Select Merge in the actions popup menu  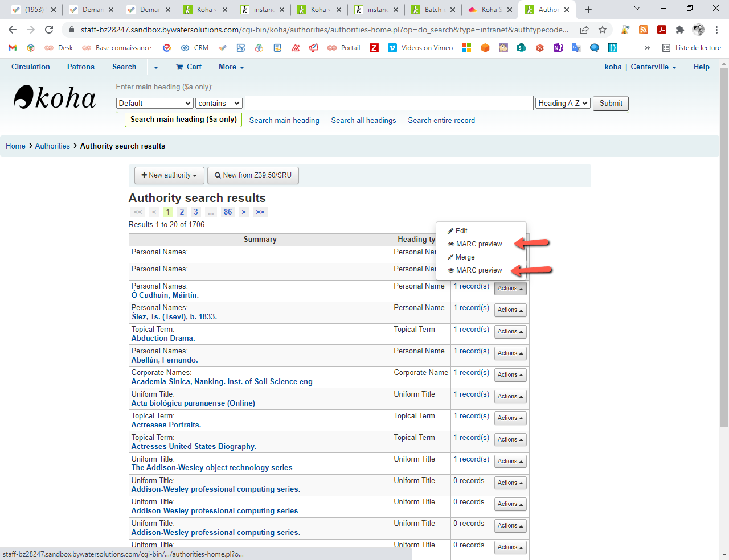coord(465,257)
